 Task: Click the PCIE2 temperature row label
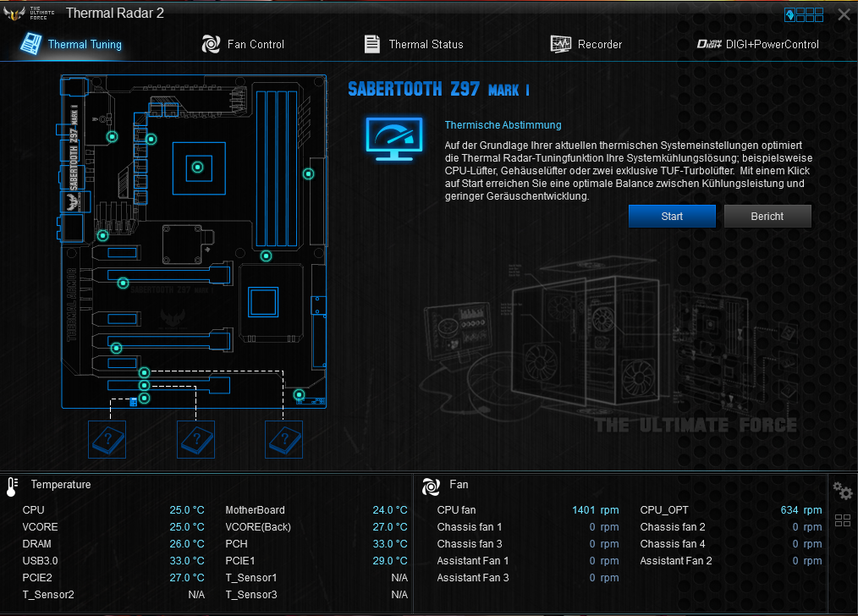[37, 578]
